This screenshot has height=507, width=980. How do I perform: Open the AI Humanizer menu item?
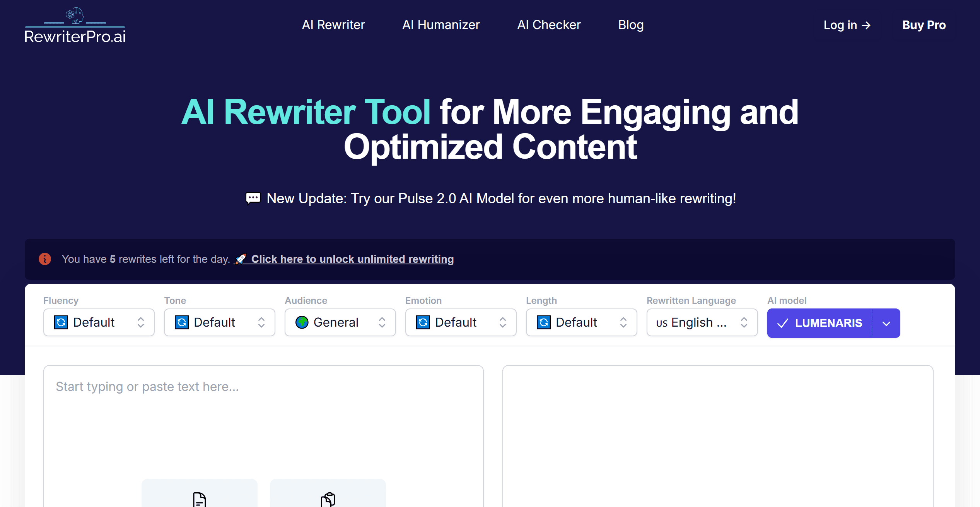pyautogui.click(x=441, y=25)
